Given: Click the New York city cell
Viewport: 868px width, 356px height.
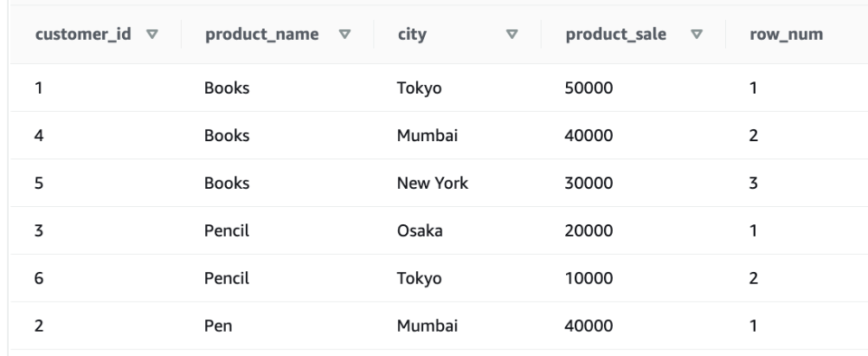Looking at the screenshot, I should 432,183.
